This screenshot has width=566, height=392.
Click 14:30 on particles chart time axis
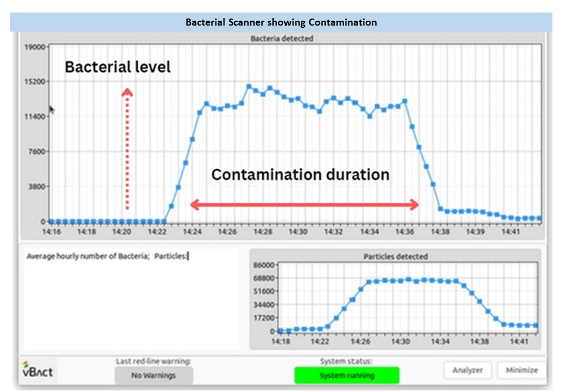(x=401, y=341)
